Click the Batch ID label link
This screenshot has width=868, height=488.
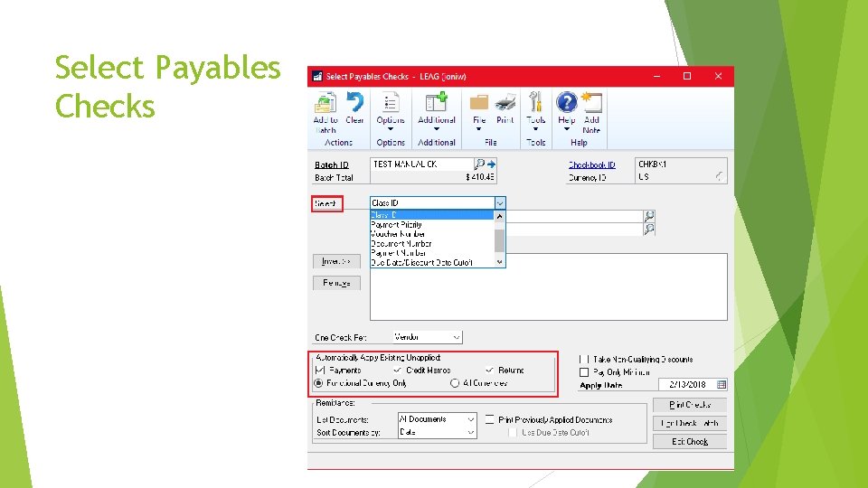click(332, 164)
